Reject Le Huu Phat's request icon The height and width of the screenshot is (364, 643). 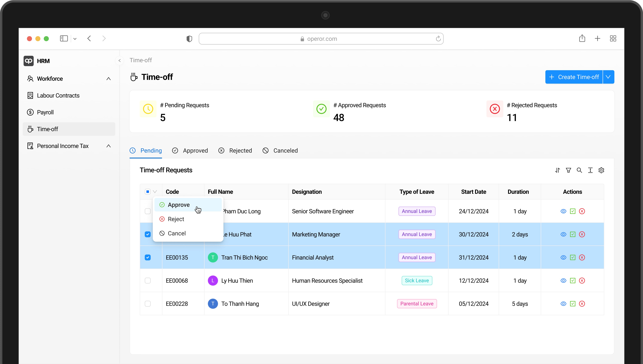582,234
